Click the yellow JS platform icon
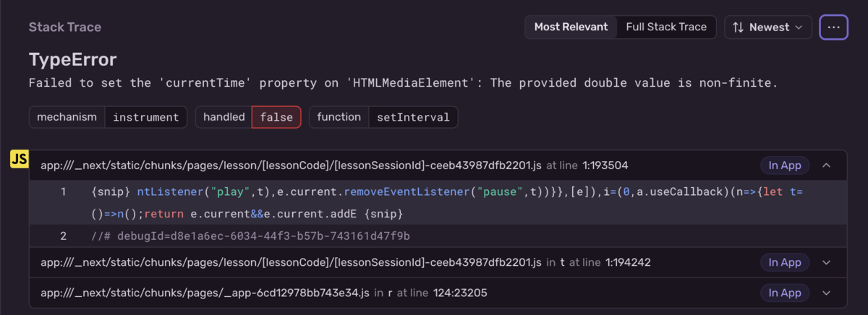The image size is (868, 315). pyautogui.click(x=19, y=160)
